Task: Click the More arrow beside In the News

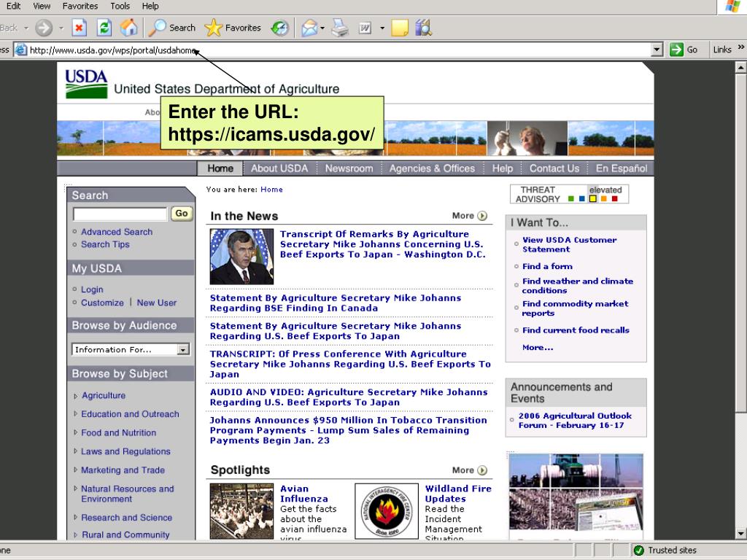Action: click(482, 216)
